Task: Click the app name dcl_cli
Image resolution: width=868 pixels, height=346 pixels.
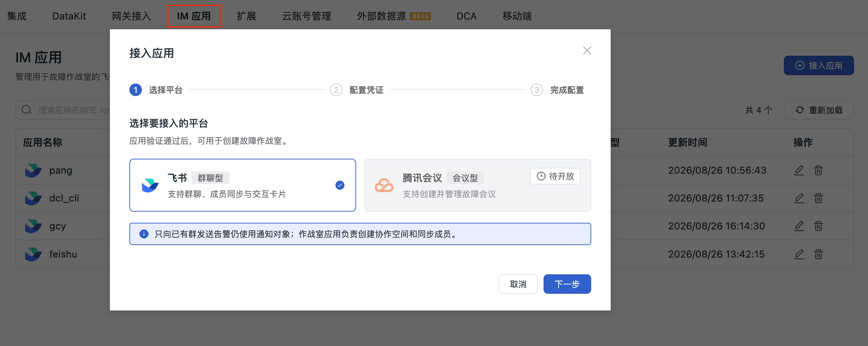Action: pos(64,198)
